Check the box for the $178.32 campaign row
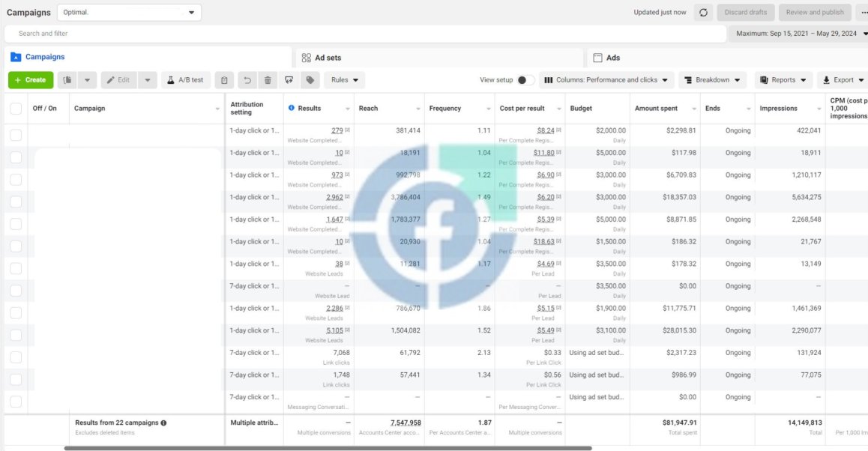Image resolution: width=868 pixels, height=451 pixels. [x=16, y=268]
